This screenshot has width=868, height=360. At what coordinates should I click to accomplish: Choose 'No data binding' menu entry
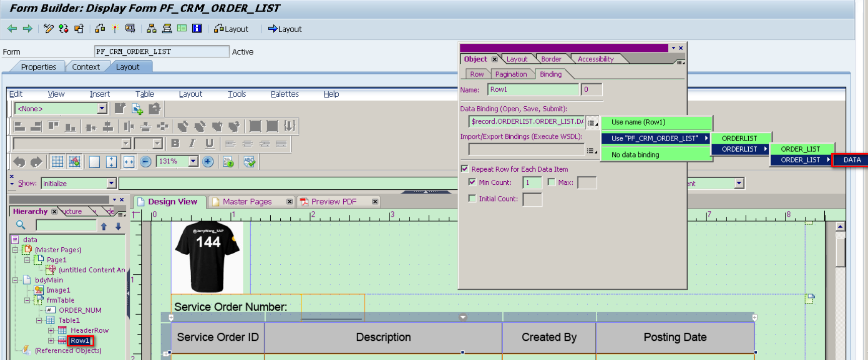(656, 155)
